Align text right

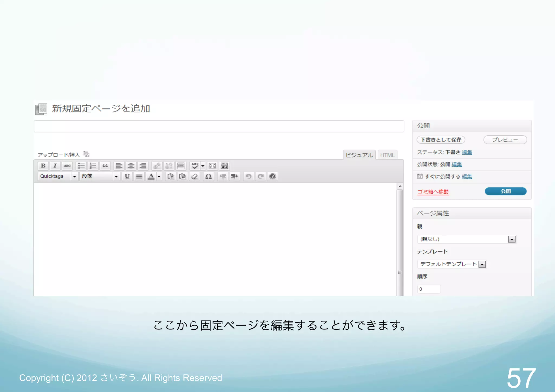coord(143,166)
